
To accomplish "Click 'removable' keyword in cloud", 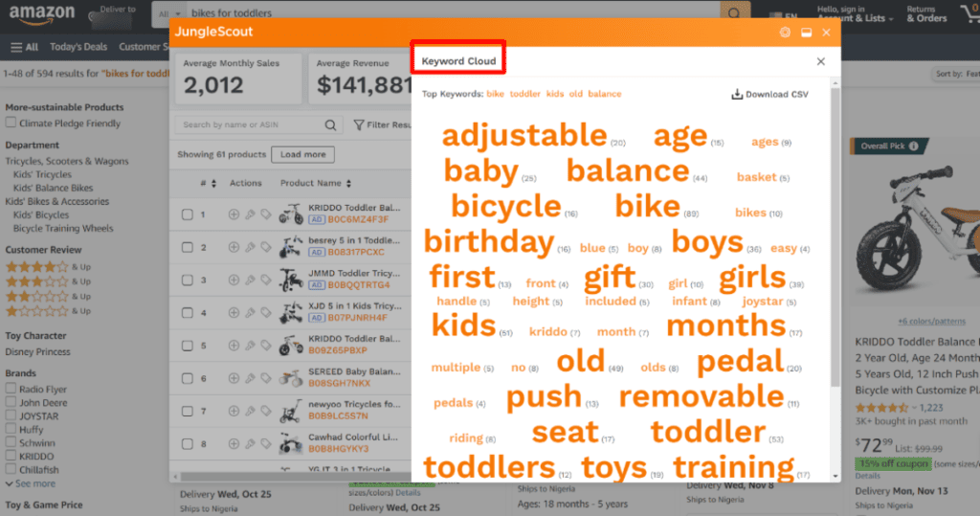I will 702,396.
